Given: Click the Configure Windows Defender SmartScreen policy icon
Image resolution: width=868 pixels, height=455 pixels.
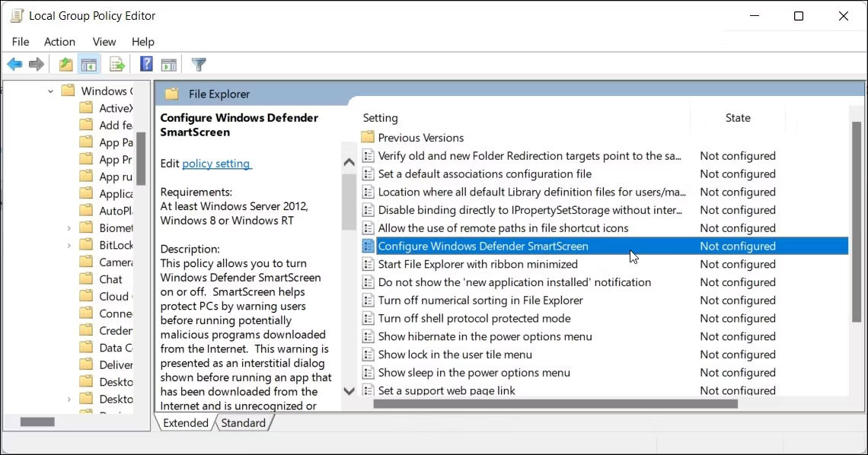Looking at the screenshot, I should click(369, 246).
